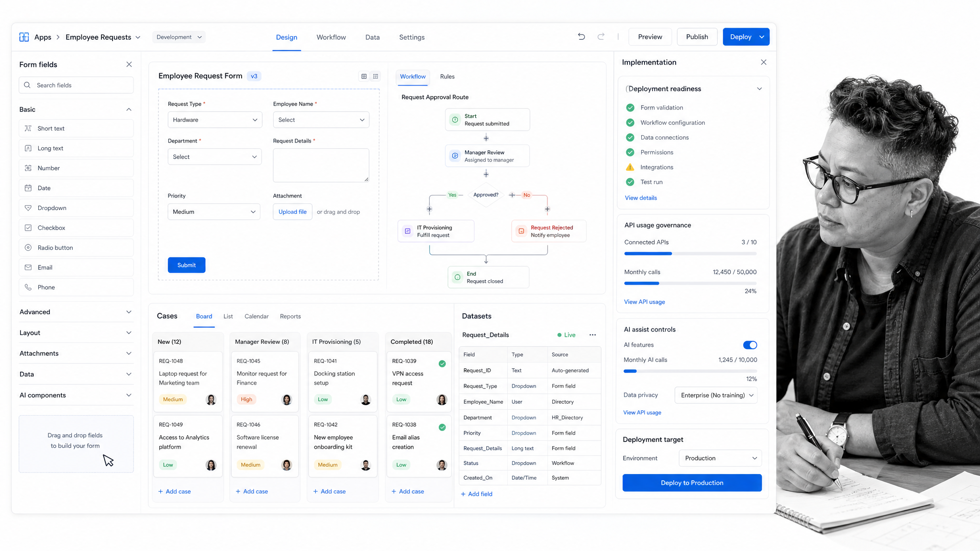Switch form to list layout view icon

376,76
